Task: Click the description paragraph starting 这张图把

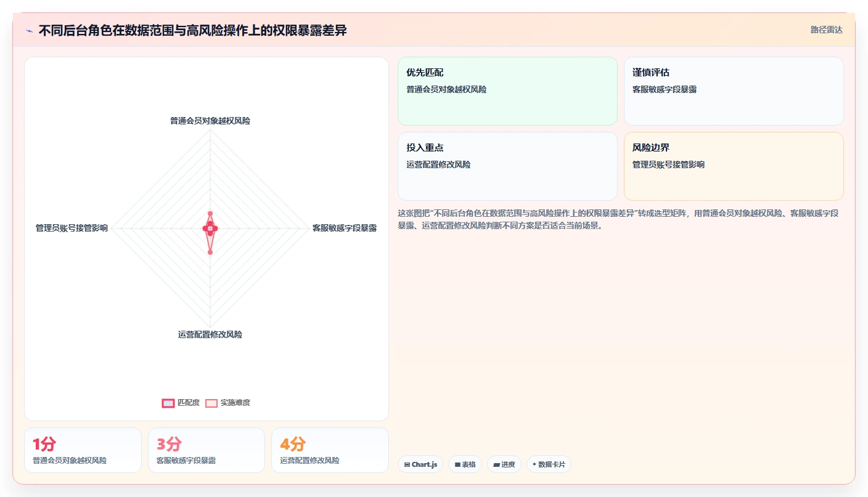Action: 618,219
